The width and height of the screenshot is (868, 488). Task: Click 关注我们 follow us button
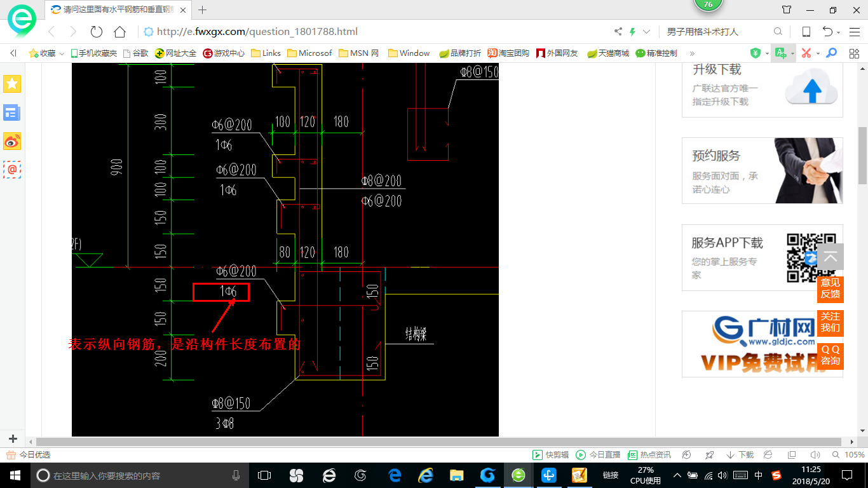click(x=831, y=322)
